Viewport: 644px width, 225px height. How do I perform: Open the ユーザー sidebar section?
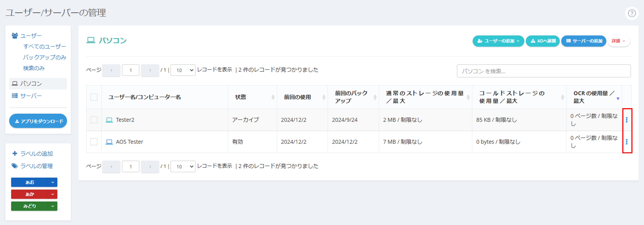pos(31,36)
